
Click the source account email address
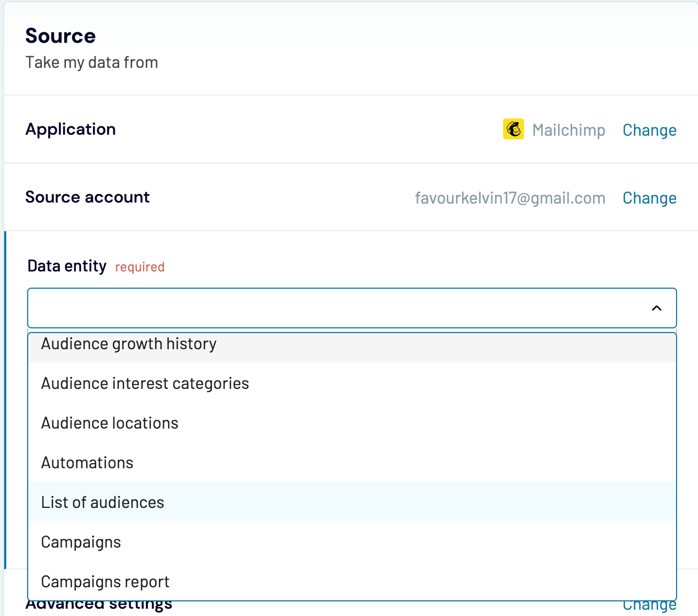point(510,198)
